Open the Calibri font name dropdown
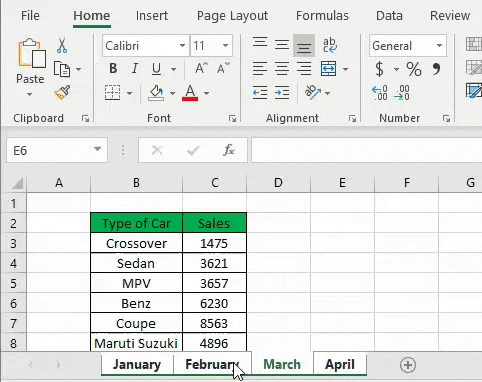 182,45
